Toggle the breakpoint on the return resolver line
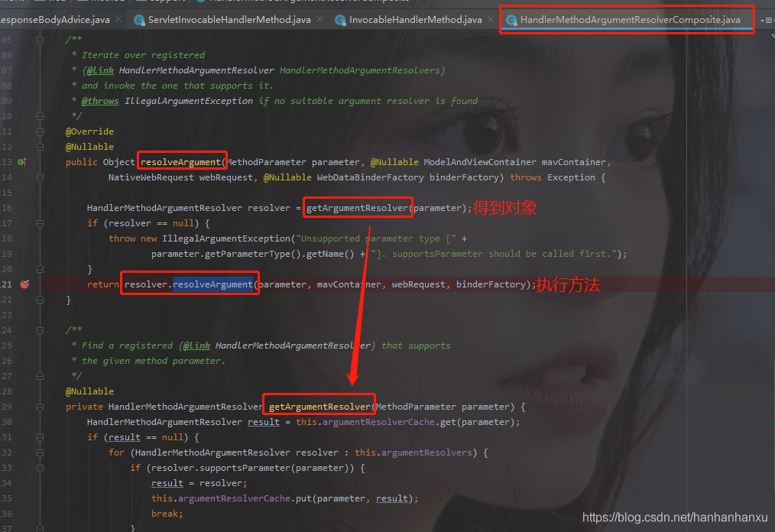This screenshot has height=532, width=775. [x=24, y=284]
